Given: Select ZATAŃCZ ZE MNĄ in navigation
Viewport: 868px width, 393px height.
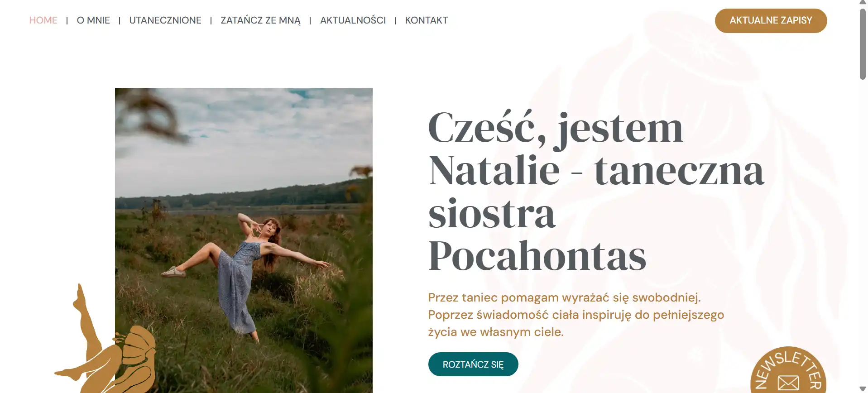Looking at the screenshot, I should pos(260,20).
